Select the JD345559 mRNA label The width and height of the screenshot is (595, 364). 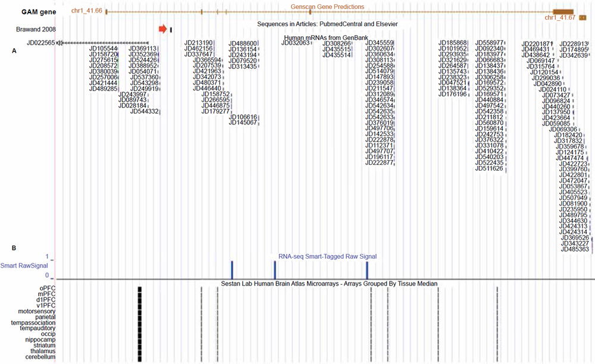tap(379, 43)
